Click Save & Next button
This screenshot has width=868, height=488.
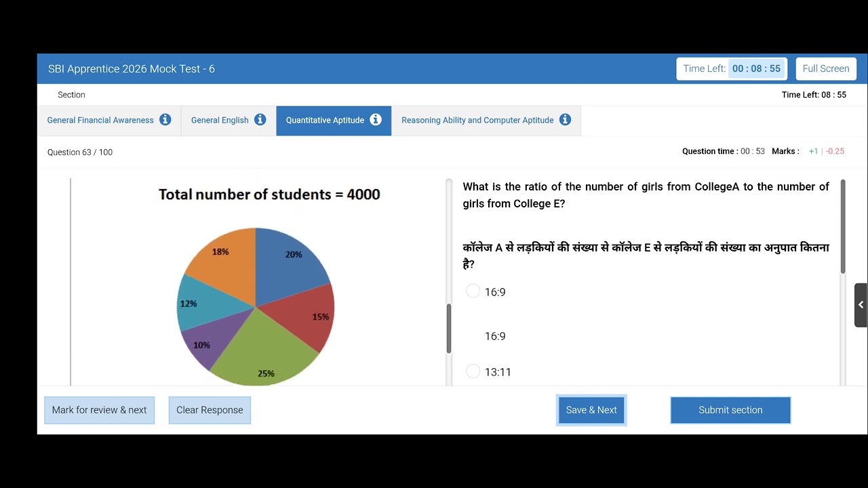[x=591, y=410]
